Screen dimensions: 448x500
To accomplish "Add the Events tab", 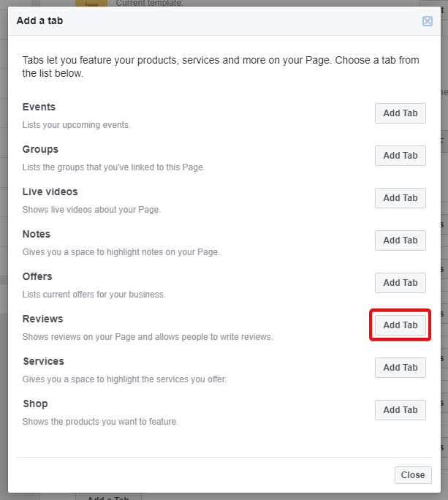I will [x=400, y=113].
